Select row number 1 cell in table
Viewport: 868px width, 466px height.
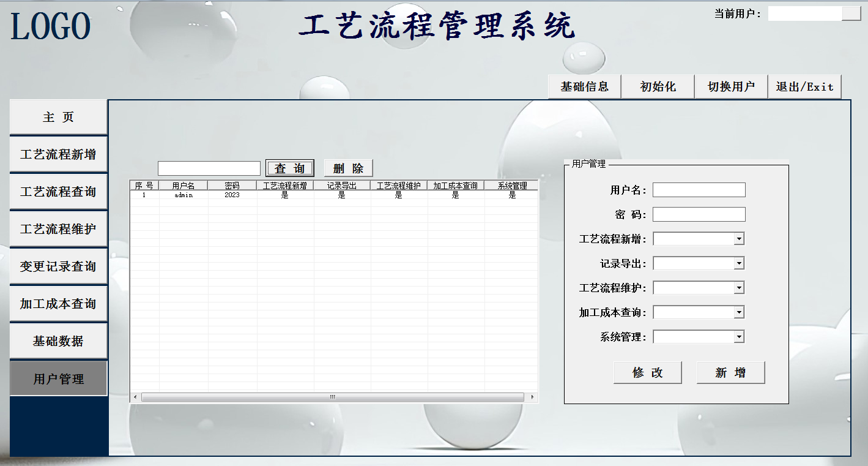[x=144, y=195]
